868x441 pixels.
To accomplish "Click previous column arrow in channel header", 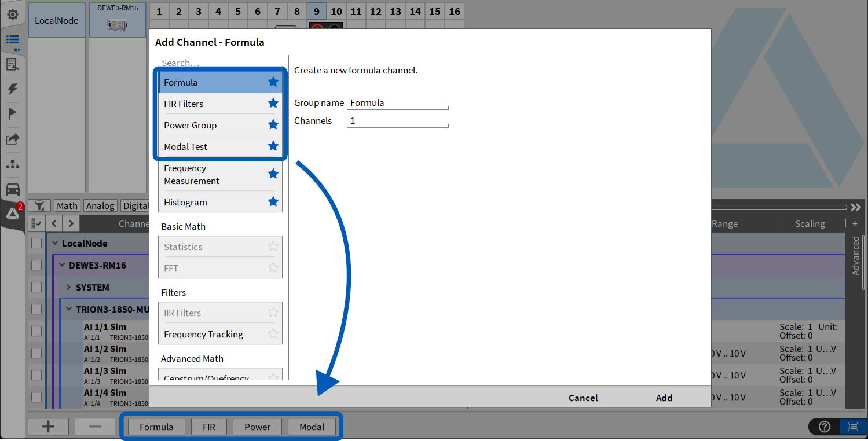I will coord(54,223).
